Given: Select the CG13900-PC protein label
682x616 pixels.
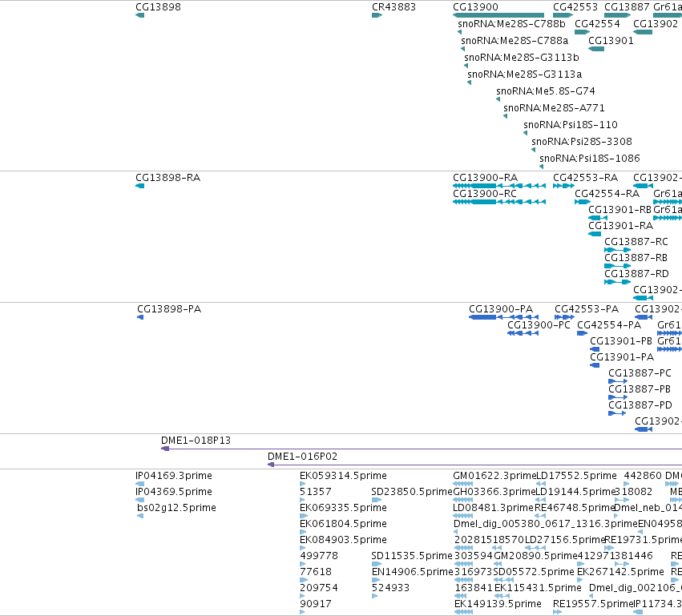Looking at the screenshot, I should click(x=539, y=325).
